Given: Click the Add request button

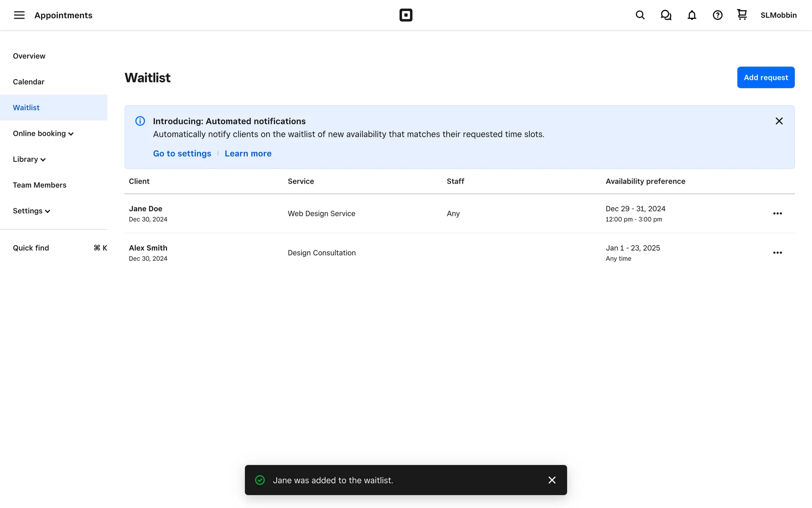Looking at the screenshot, I should [765, 77].
